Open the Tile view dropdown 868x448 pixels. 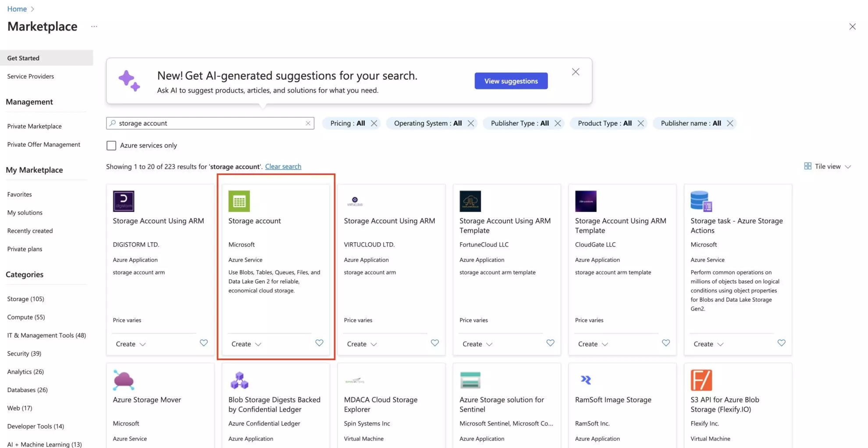[828, 166]
